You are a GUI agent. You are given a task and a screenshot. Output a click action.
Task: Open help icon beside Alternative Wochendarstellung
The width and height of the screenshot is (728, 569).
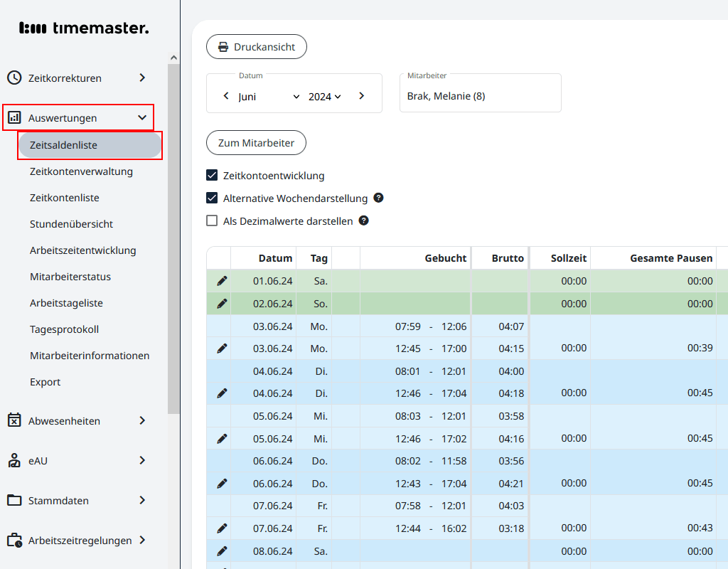378,198
